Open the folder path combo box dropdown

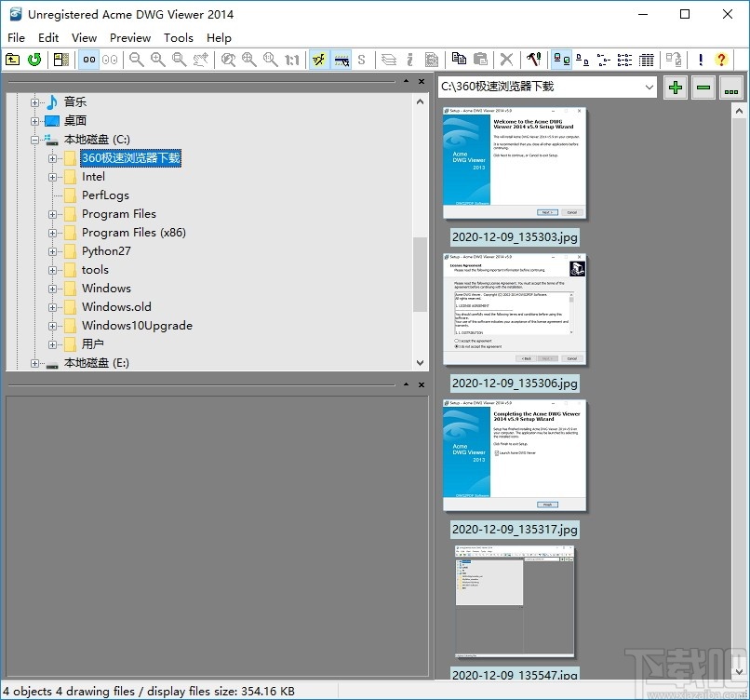648,87
